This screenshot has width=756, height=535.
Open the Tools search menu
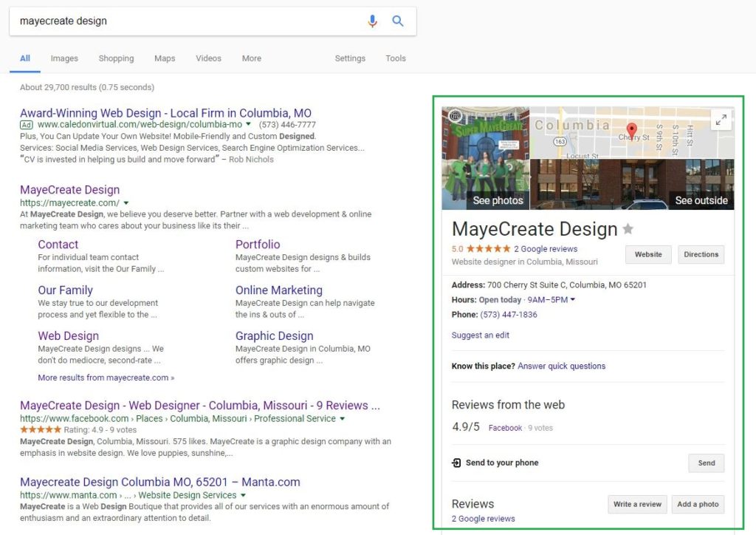point(396,58)
